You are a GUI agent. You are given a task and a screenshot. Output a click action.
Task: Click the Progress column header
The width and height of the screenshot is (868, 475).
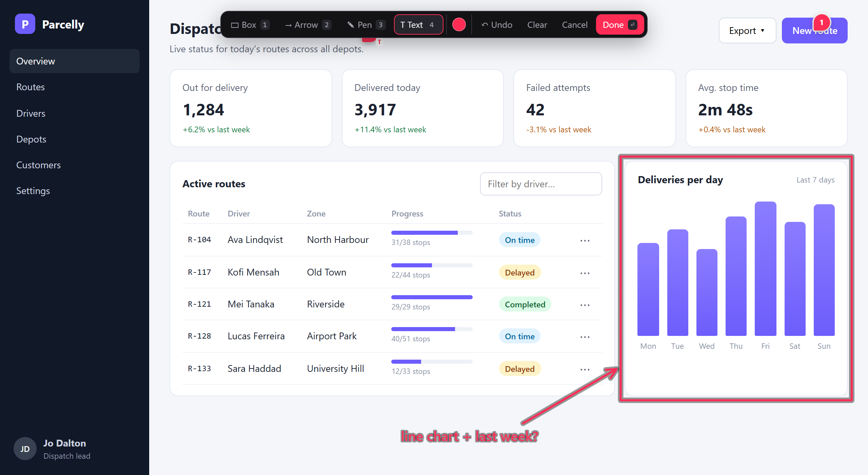[x=407, y=214]
